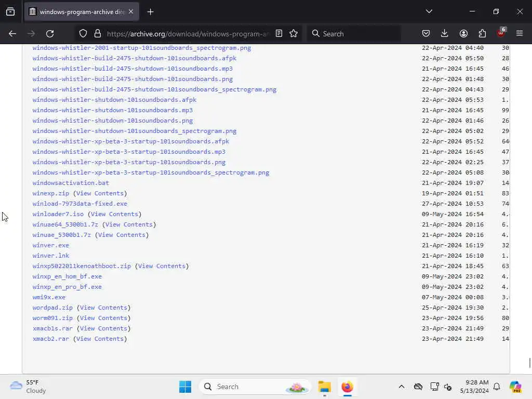The image size is (532, 399).
Task: View Contents of worm091.zip
Action: point(103,318)
